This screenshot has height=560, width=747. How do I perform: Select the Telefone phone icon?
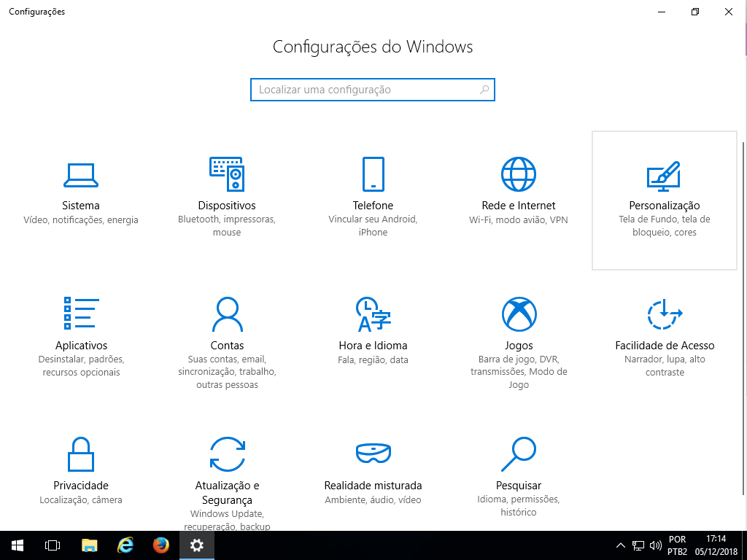(373, 174)
